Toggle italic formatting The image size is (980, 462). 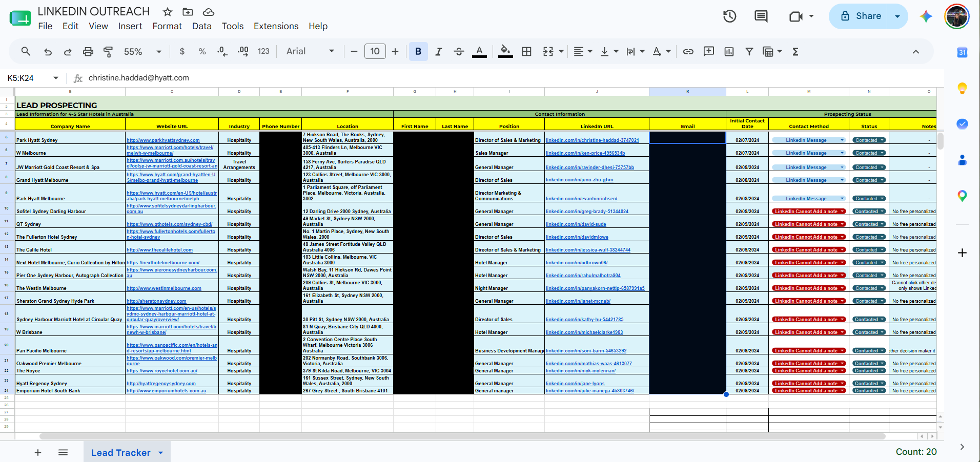click(x=439, y=51)
